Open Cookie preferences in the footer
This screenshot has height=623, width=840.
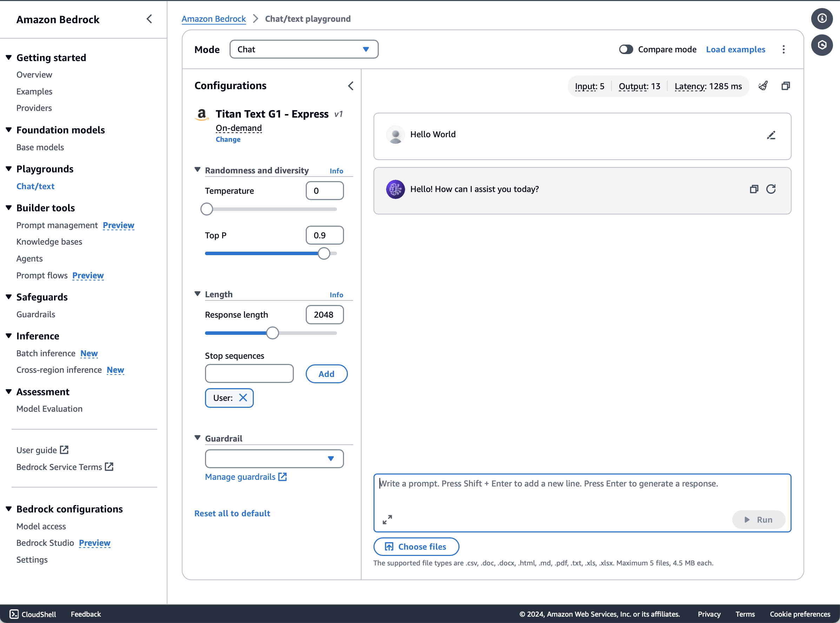(800, 614)
